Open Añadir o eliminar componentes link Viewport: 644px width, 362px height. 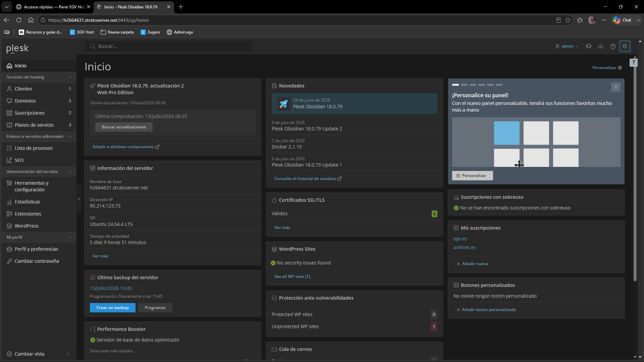pyautogui.click(x=126, y=147)
